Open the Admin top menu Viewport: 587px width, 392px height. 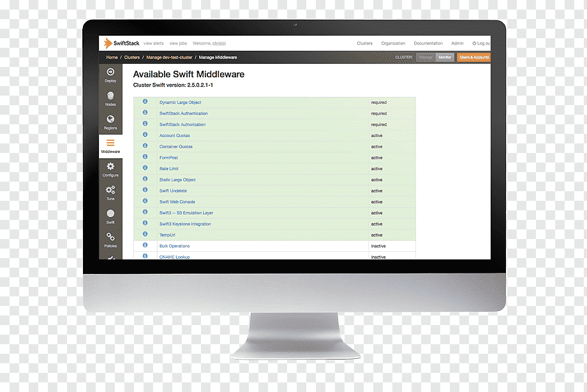click(x=457, y=43)
